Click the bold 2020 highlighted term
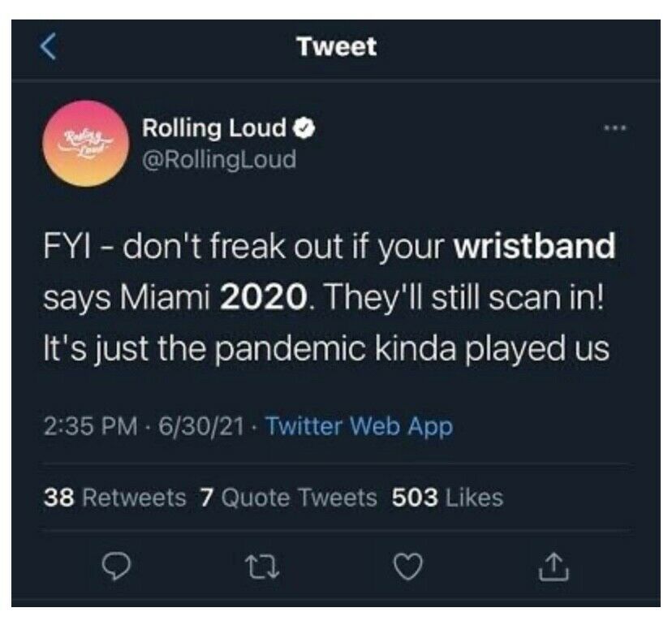This screenshot has width=672, height=638. tap(263, 297)
